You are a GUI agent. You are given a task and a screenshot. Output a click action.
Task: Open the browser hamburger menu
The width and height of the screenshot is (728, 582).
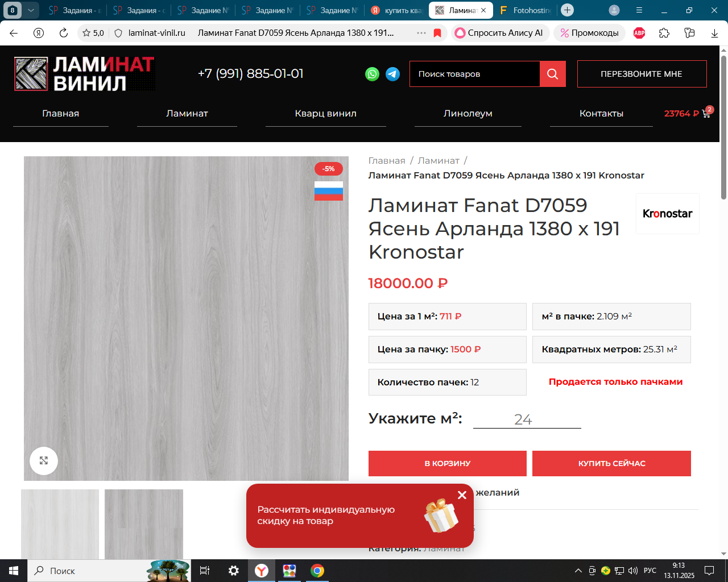coord(639,10)
